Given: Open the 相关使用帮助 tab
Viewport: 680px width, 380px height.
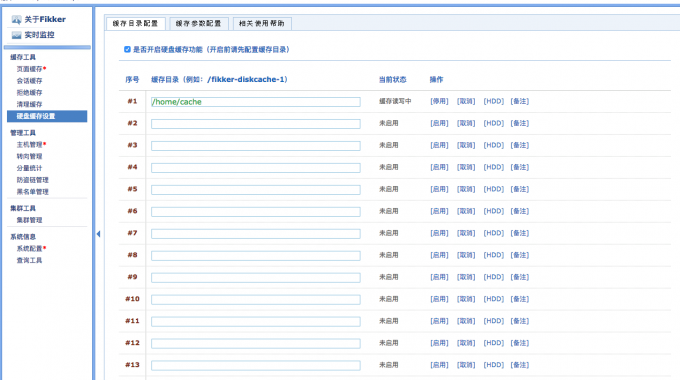Looking at the screenshot, I should [262, 23].
